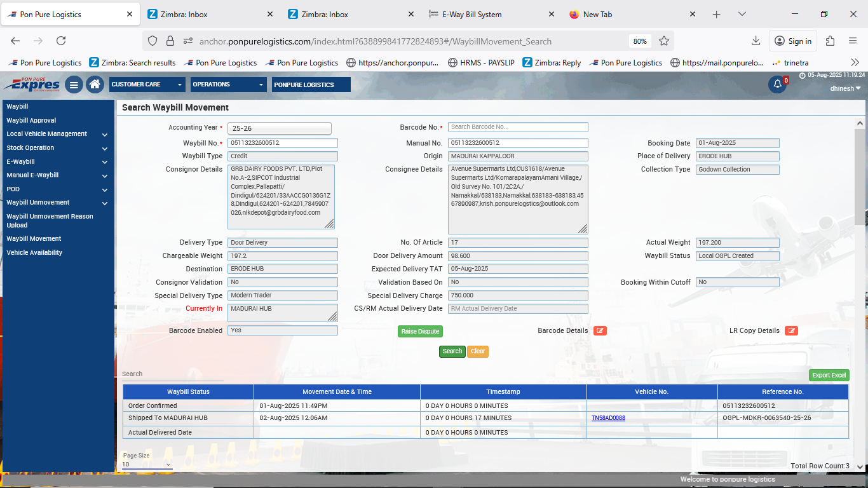Open the Operations dropdown menu

(x=229, y=85)
